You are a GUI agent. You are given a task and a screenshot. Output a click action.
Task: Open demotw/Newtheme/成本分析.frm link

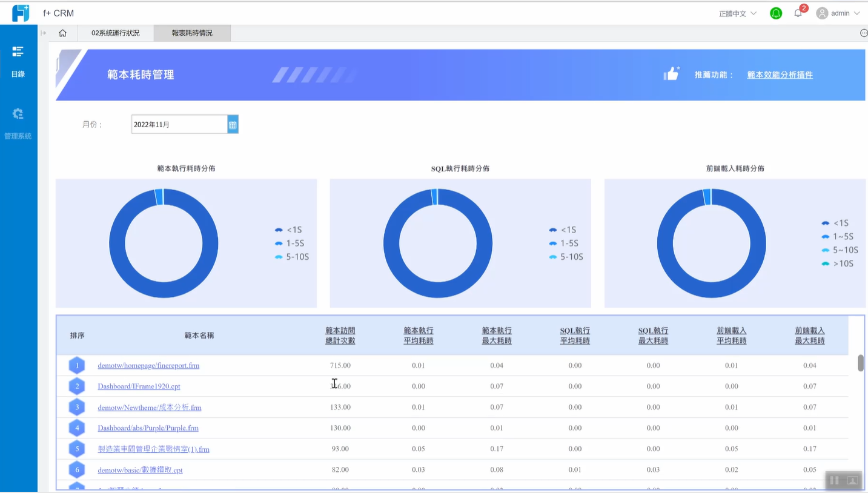[150, 408]
